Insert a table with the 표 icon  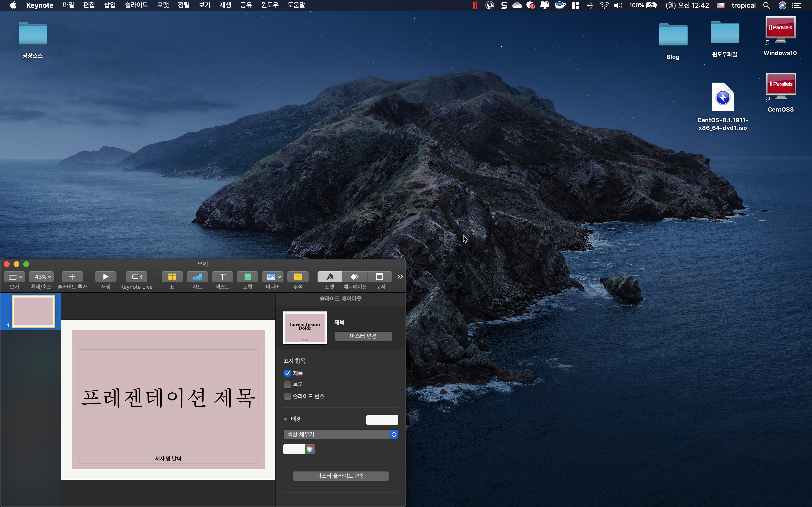(x=172, y=277)
